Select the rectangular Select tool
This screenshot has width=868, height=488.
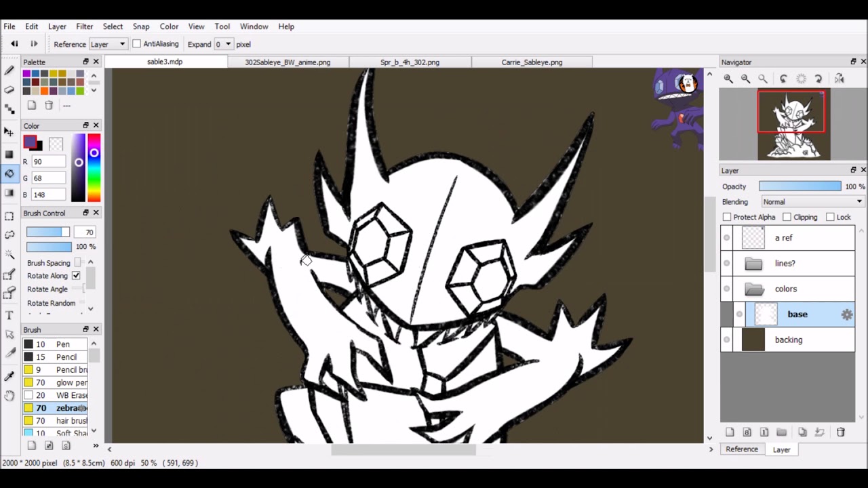click(9, 216)
